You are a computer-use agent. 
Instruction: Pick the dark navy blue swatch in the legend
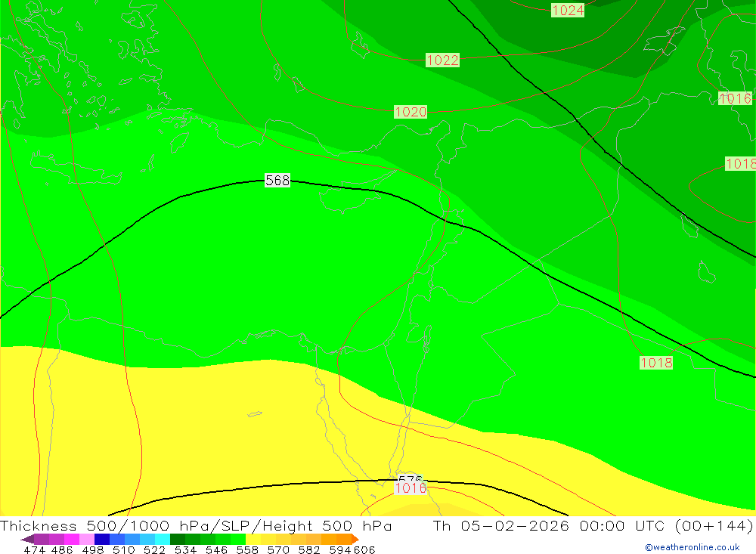pos(102,539)
